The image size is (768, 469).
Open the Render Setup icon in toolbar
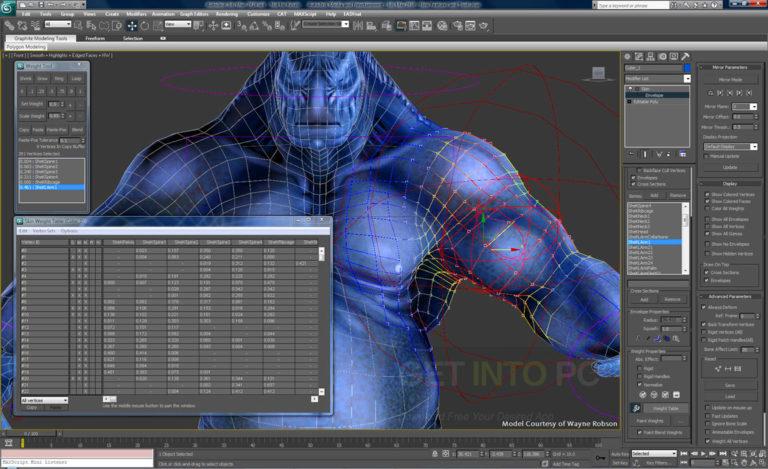pos(456,25)
